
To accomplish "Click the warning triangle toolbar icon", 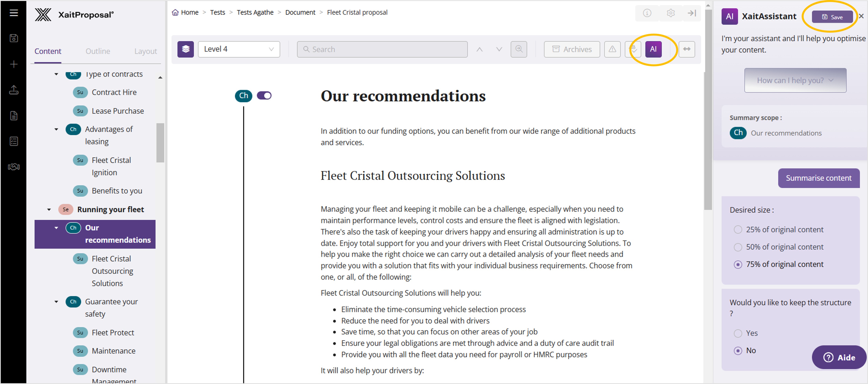I will click(x=612, y=49).
